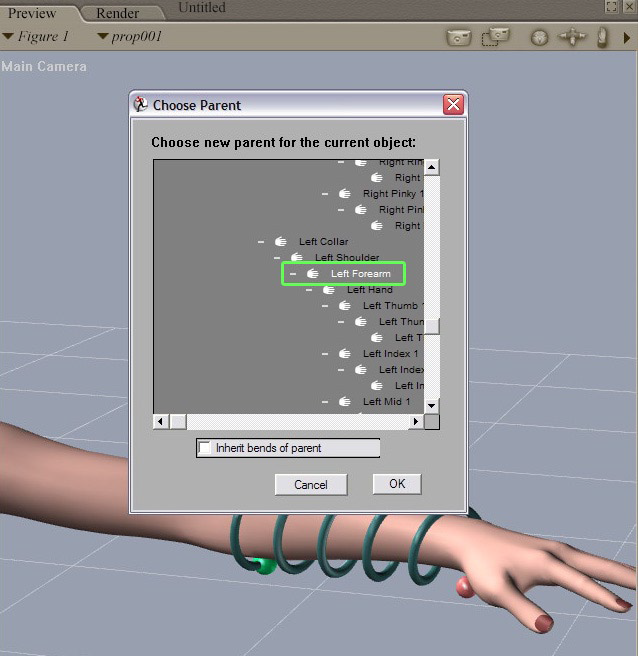Click the hand icon beside Left Shoulder
The height and width of the screenshot is (656, 638).
297,258
